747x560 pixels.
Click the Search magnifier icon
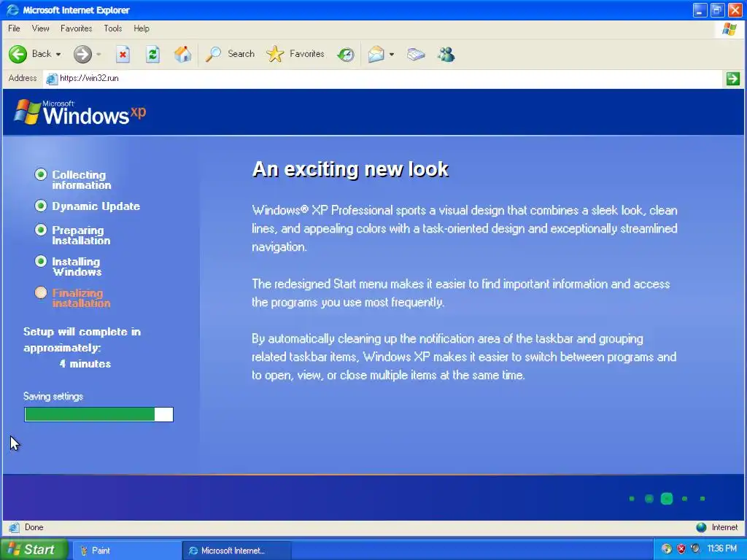point(213,54)
